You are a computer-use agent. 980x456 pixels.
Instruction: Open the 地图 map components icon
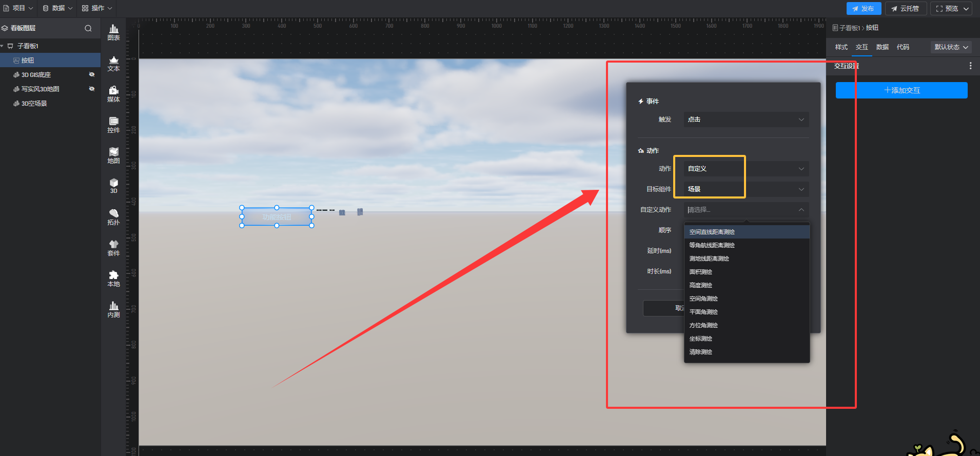(x=113, y=156)
